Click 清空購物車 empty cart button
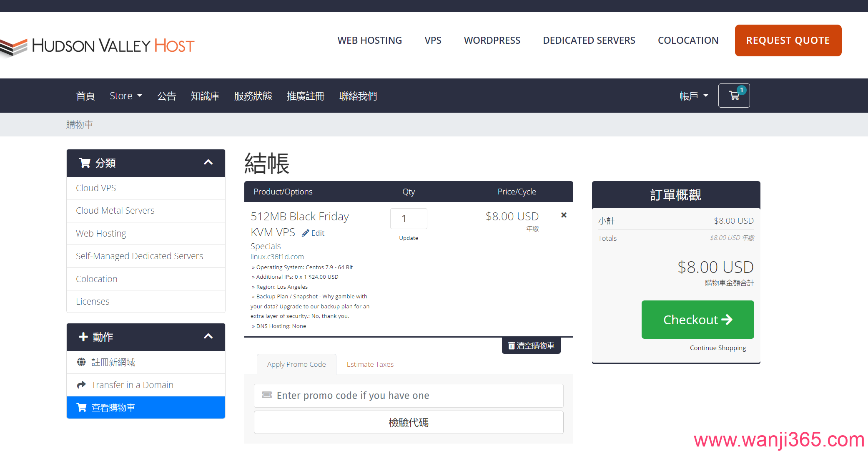The width and height of the screenshot is (868, 454). 531,346
